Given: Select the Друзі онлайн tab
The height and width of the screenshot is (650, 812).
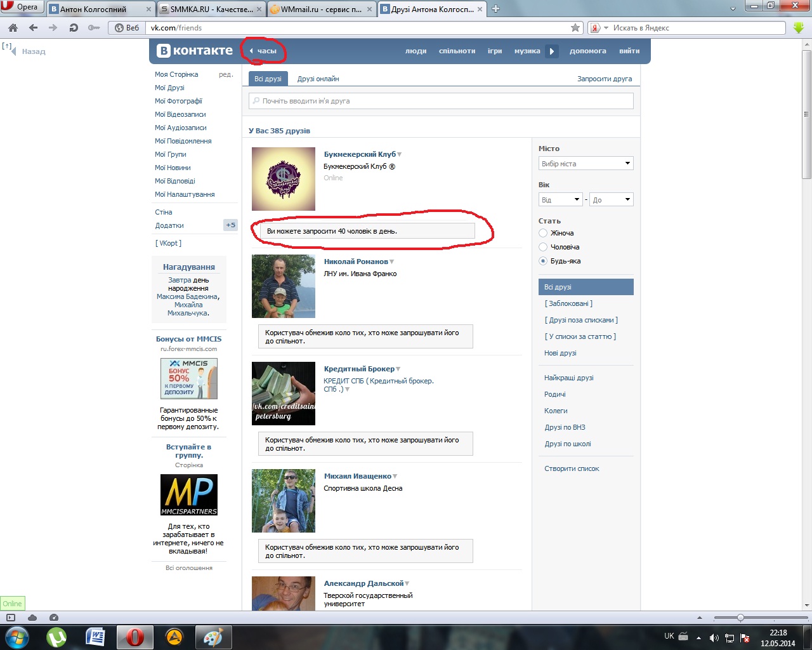Looking at the screenshot, I should 318,79.
